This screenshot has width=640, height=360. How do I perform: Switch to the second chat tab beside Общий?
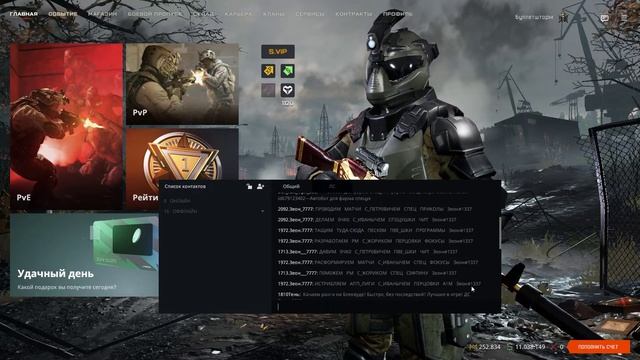coord(332,187)
